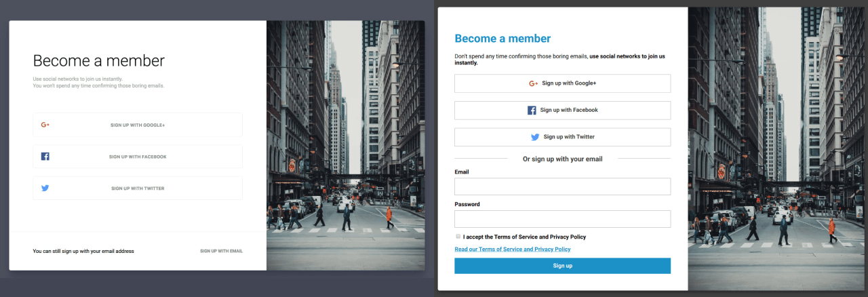Click the Facebook icon in right form
The height and width of the screenshot is (297, 868).
click(532, 110)
